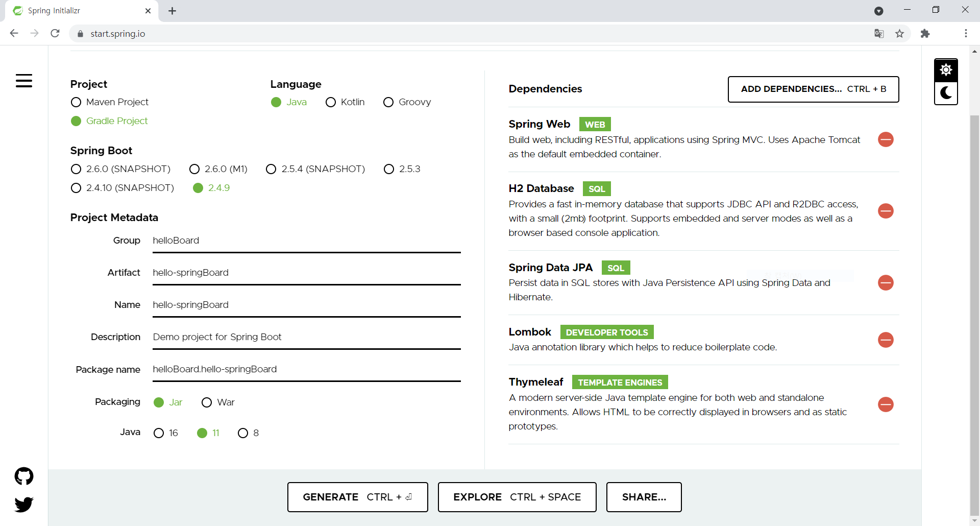
Task: Select Spring Boot 2.5.4 (SNAPSHOT)
Action: coord(315,169)
